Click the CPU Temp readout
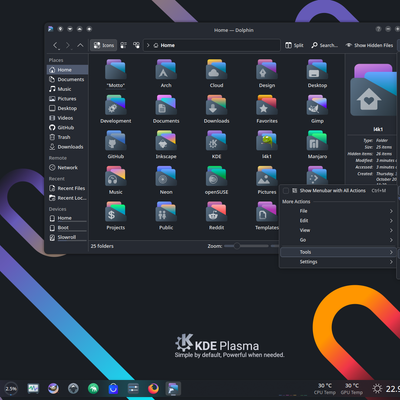400x400 pixels. pos(325,389)
